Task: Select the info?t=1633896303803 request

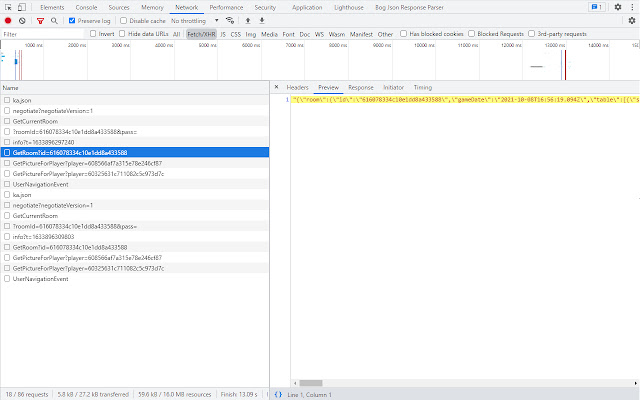Action: [x=135, y=237]
